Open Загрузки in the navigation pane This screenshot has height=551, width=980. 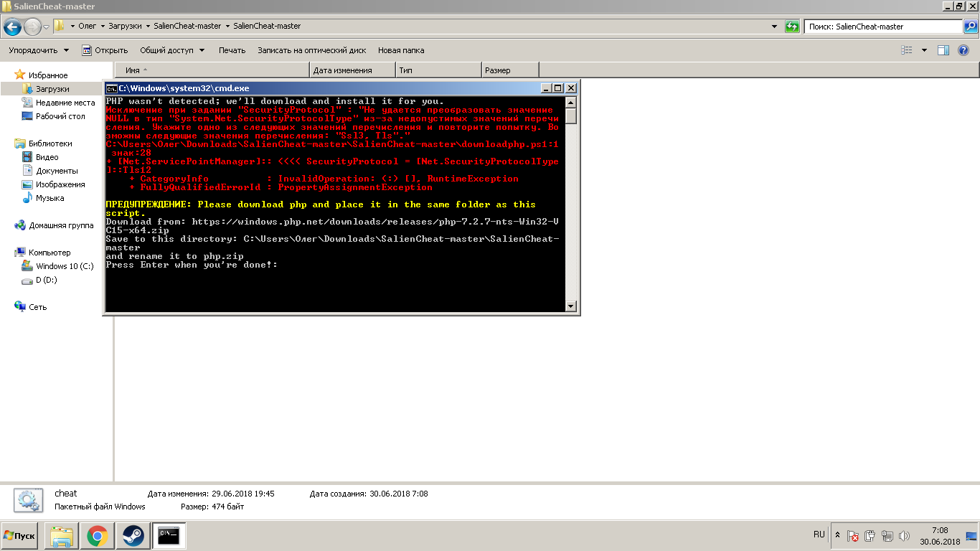click(x=52, y=89)
